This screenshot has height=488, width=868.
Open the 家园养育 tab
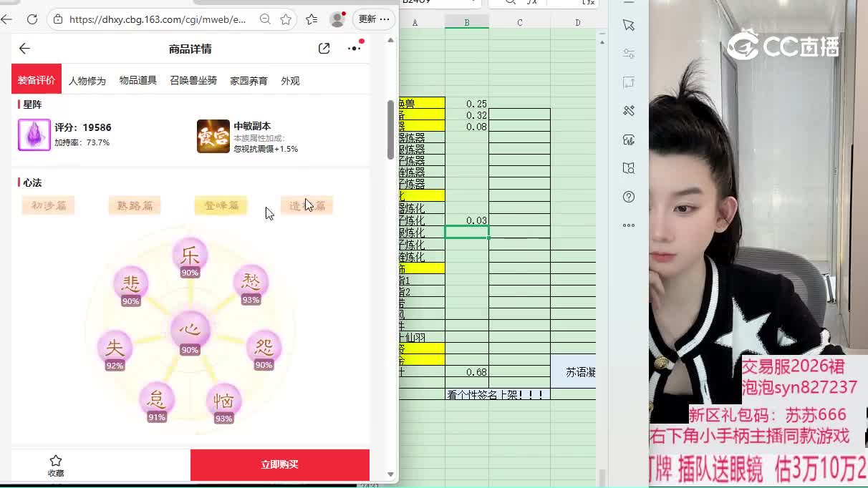pyautogui.click(x=249, y=81)
